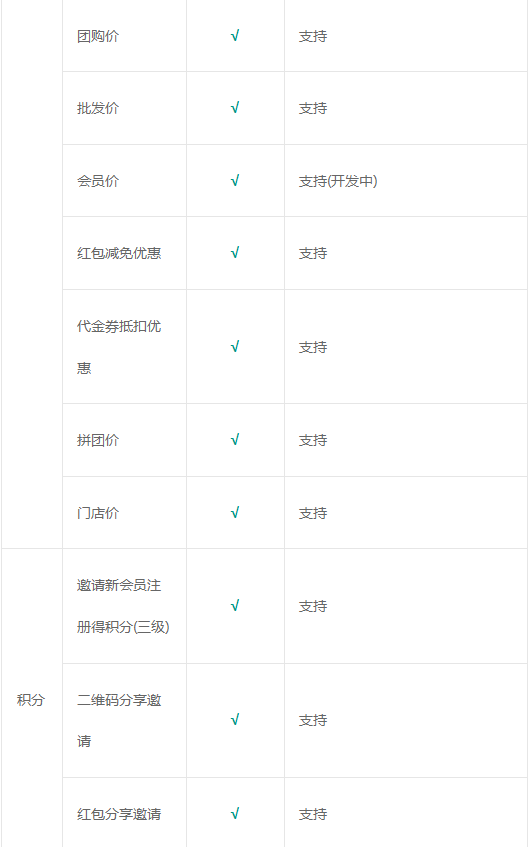Select the checkmark in the 拼团价 row
This screenshot has height=847, width=529.
click(x=235, y=440)
